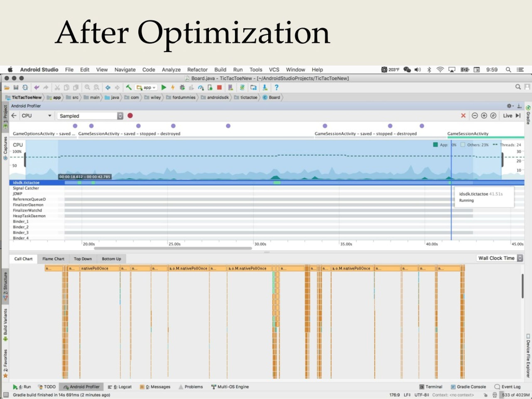Screen dimensions: 532x399
Task: Open the Logcat tool window
Action: [x=120, y=387]
